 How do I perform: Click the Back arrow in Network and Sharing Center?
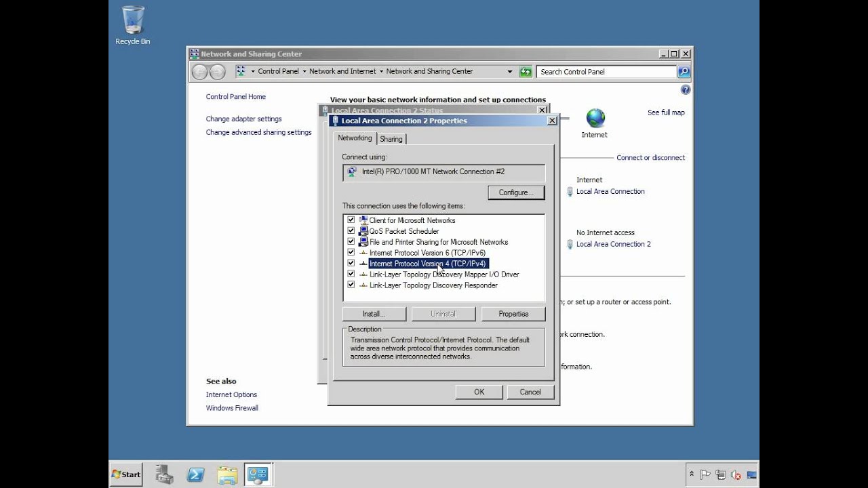199,71
